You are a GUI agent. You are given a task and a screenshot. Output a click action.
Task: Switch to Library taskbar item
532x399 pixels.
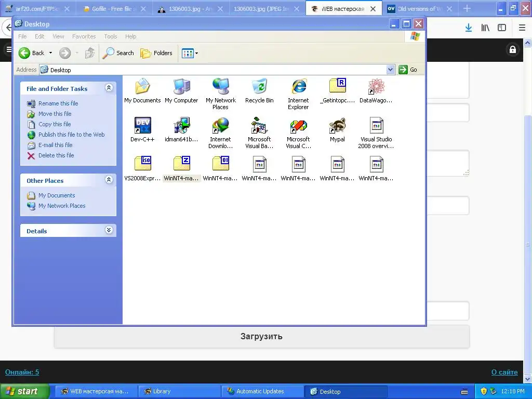[x=179, y=391]
